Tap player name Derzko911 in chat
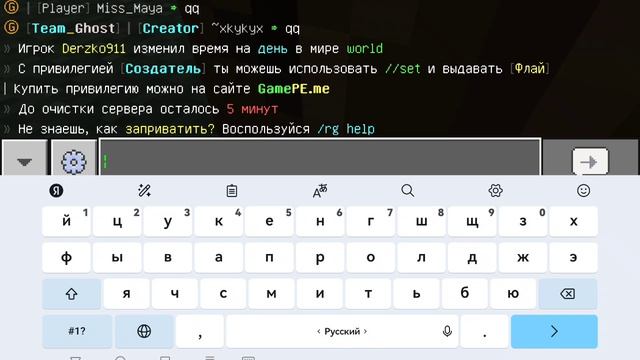640x360 pixels. [93, 49]
